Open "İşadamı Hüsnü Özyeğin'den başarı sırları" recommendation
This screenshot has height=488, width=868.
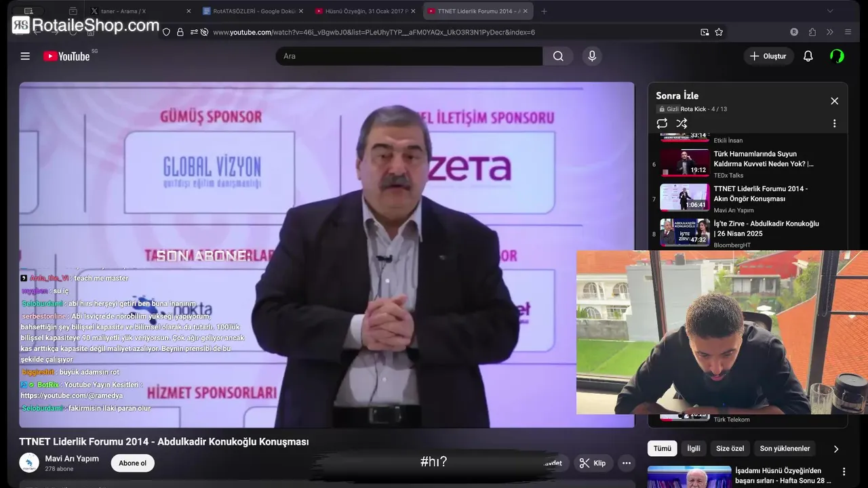point(783,476)
